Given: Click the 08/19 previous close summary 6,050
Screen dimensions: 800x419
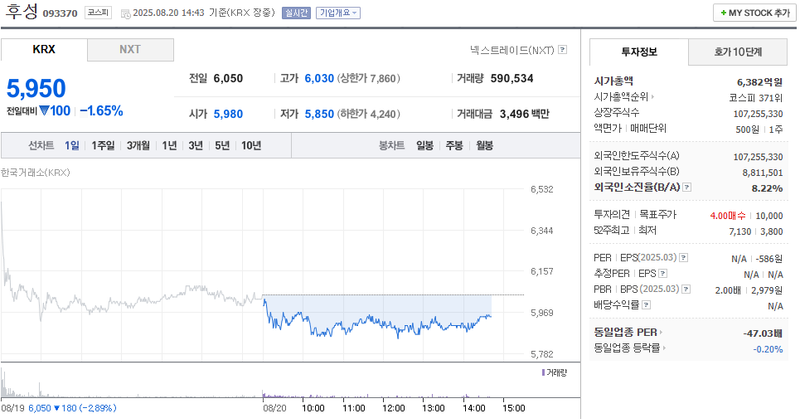Looking at the screenshot, I should pyautogui.click(x=40, y=408).
